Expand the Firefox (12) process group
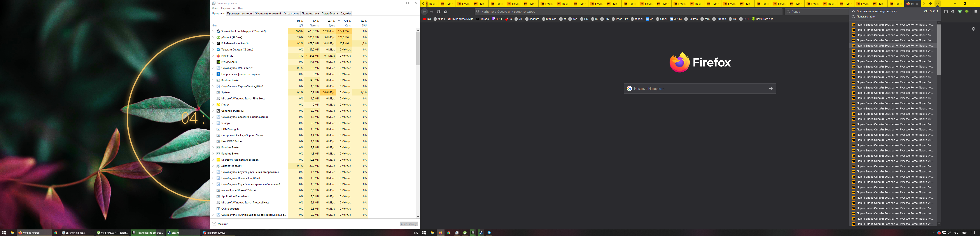 click(213, 56)
